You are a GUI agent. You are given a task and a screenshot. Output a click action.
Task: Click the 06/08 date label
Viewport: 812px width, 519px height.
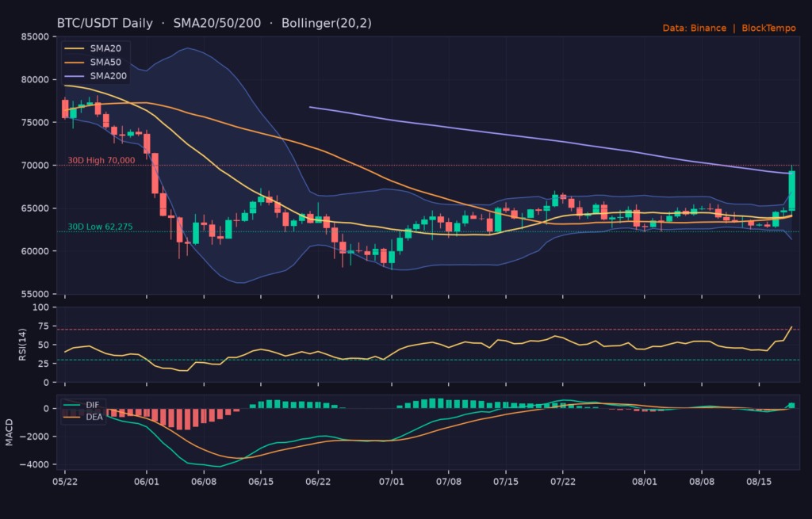point(204,482)
